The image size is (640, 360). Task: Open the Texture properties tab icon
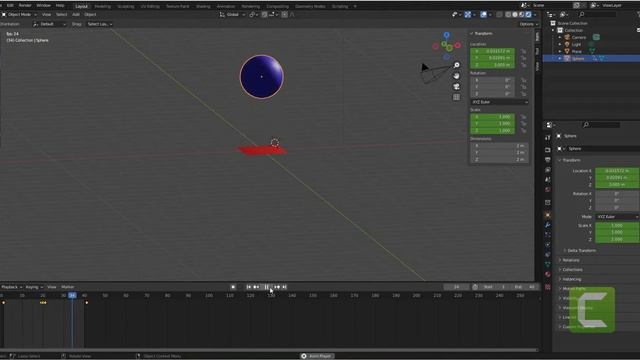pos(548,287)
